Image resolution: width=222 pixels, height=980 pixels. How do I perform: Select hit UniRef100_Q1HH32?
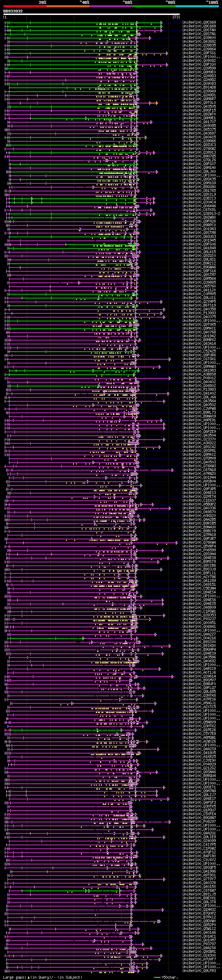pos(199,910)
